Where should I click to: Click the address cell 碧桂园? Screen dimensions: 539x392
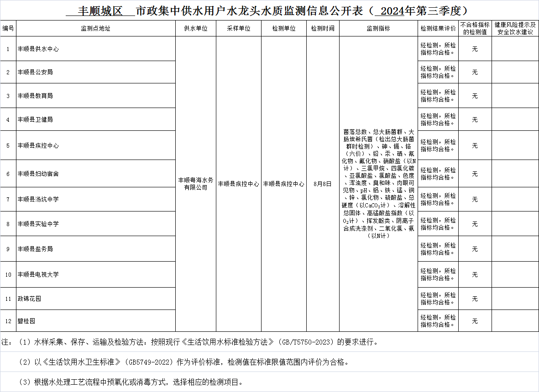pos(96,321)
